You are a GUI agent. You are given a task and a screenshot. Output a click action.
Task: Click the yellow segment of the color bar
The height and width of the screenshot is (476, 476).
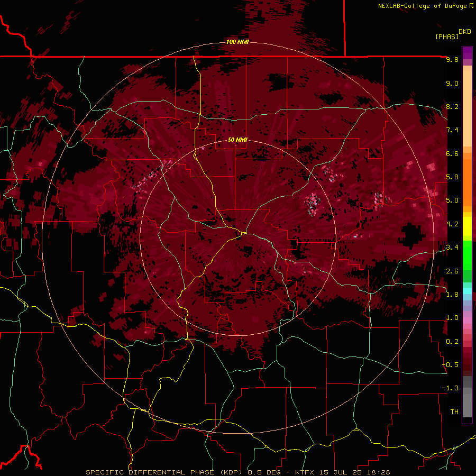(x=467, y=226)
